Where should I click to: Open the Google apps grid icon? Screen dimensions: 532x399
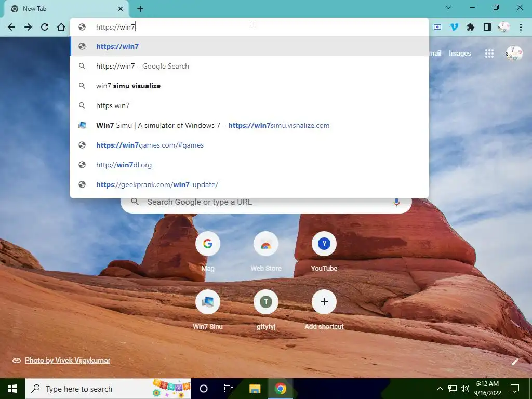pyautogui.click(x=489, y=54)
